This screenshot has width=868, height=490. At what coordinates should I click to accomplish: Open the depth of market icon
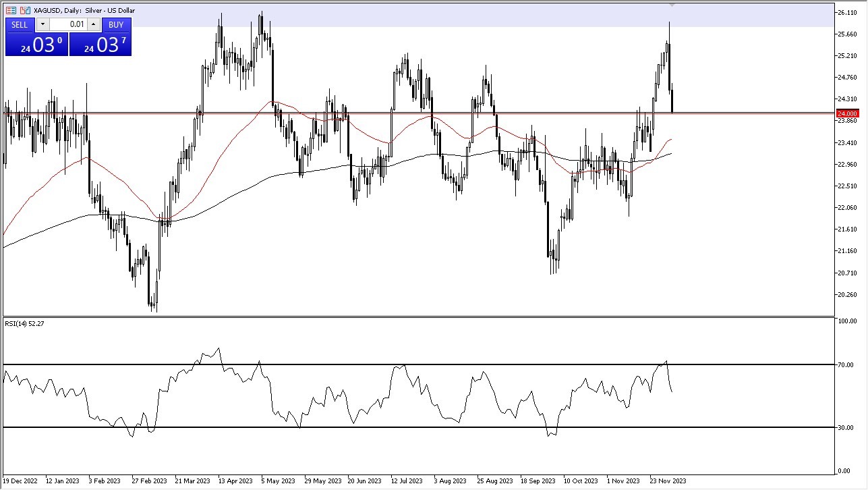25,10
